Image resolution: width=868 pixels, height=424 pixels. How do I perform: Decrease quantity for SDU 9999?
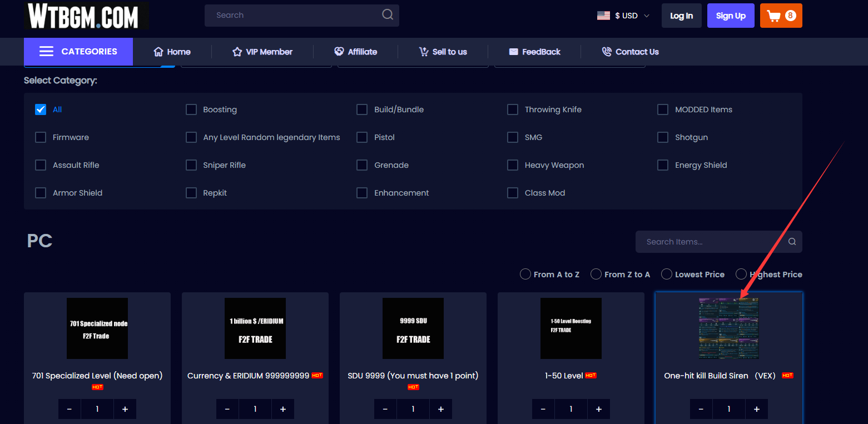click(385, 409)
